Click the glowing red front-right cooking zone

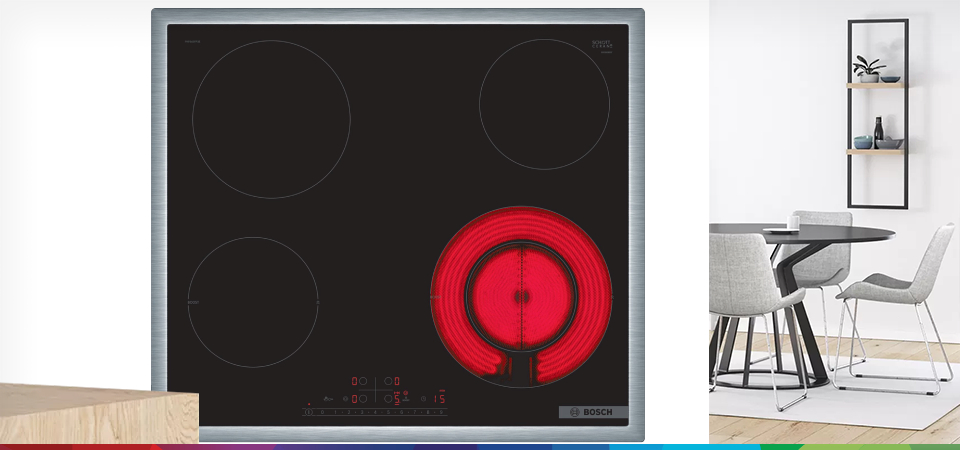tap(520, 296)
